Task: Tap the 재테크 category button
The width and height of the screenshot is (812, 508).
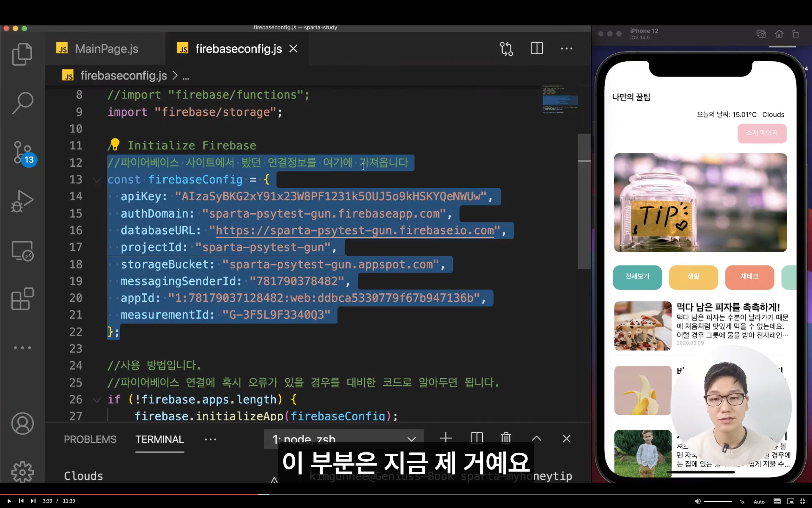Action: 750,277
